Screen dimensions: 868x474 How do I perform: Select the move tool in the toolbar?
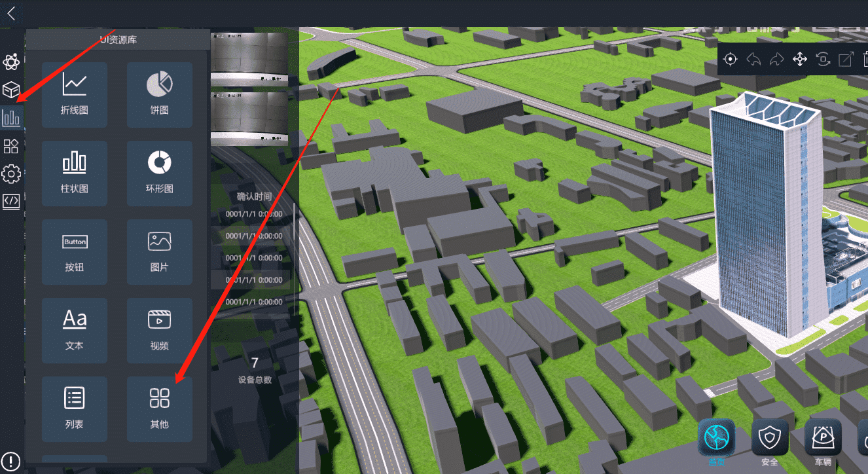point(800,60)
